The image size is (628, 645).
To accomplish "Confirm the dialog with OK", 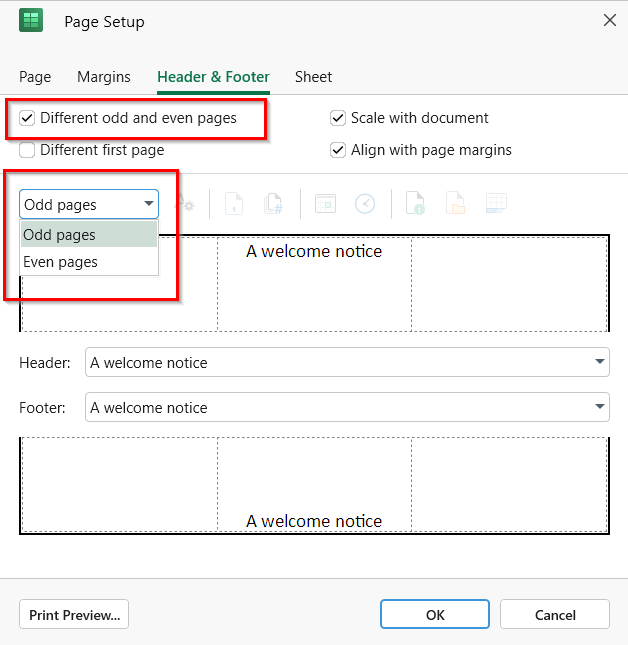I will pos(435,615).
